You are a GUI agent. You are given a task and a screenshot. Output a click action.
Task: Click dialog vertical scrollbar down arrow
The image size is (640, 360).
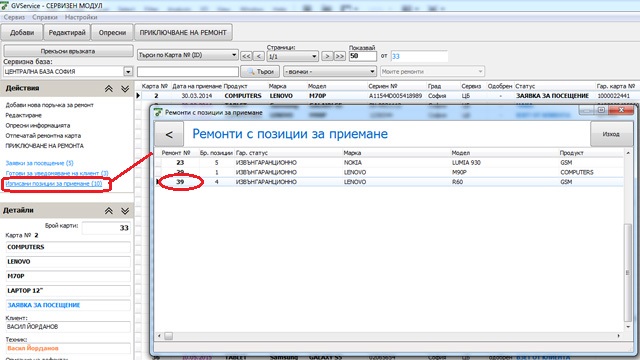click(x=628, y=327)
